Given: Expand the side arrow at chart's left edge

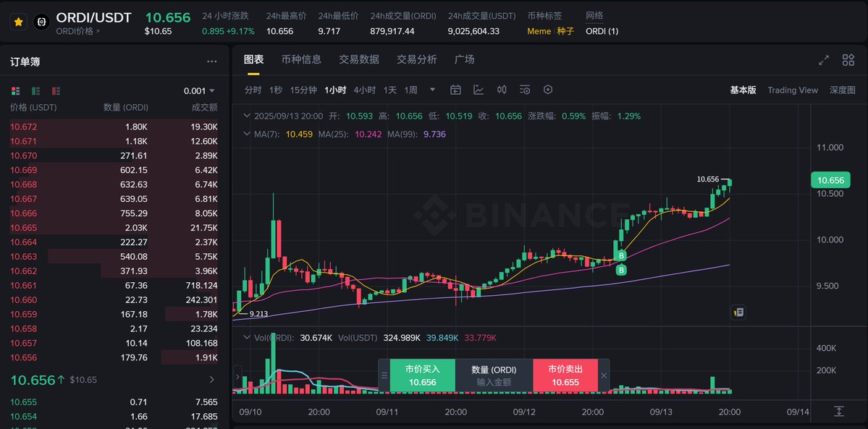Looking at the screenshot, I should 238,378.
